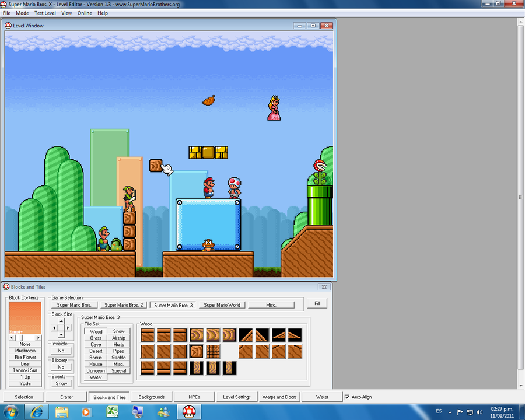Click the orange Block Contents preview

(25, 318)
